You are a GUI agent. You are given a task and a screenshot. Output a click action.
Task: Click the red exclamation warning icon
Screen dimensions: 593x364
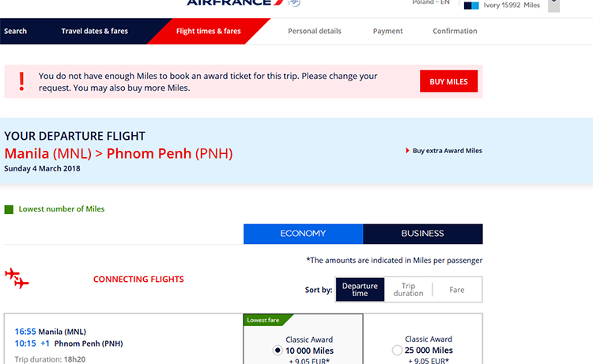pyautogui.click(x=21, y=81)
